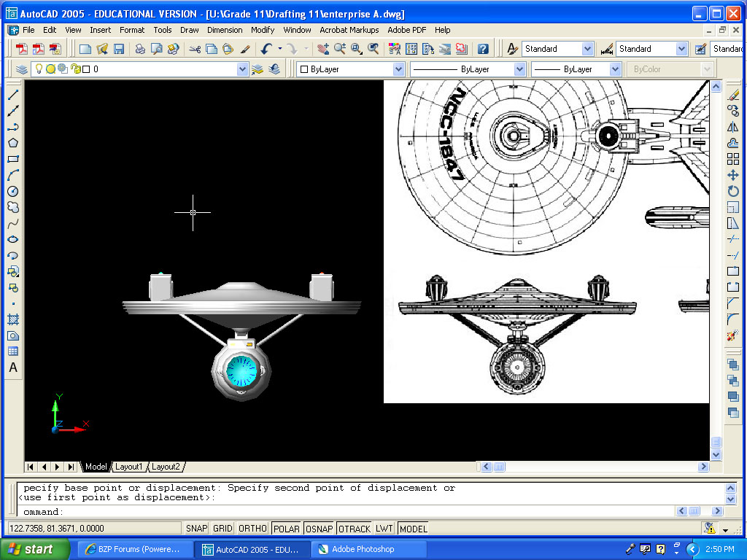Toggle OTRACK in status bar
This screenshot has width=747, height=560.
click(x=355, y=529)
